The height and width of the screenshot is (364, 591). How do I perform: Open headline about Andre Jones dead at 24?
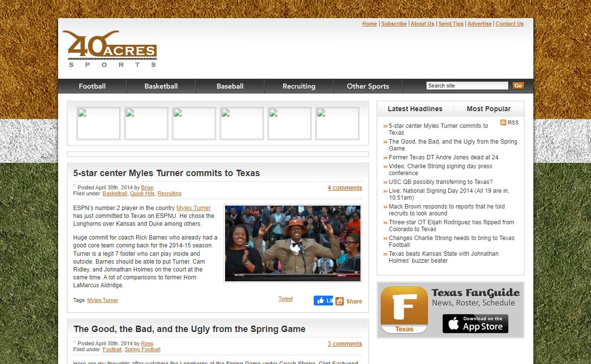click(x=443, y=157)
